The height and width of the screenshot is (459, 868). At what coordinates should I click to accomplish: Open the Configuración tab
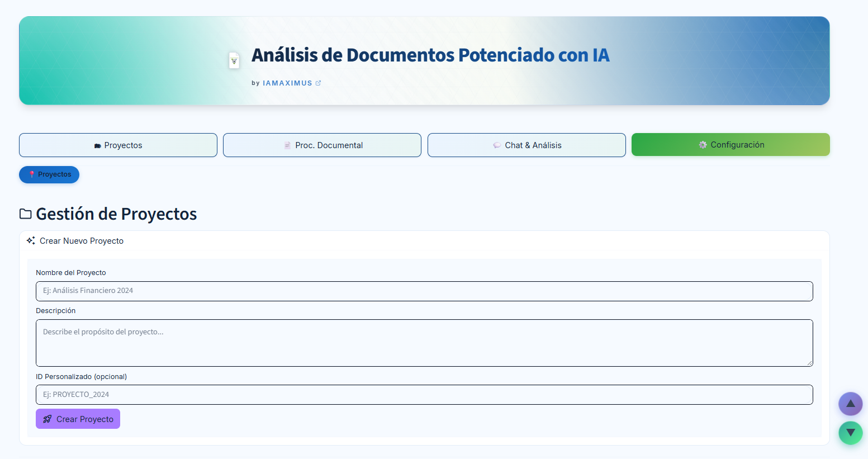coord(731,145)
